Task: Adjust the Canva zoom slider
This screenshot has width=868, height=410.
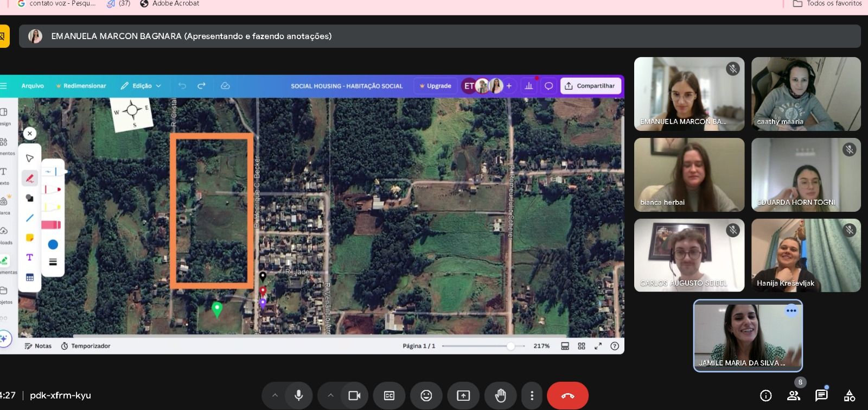Action: tap(510, 346)
